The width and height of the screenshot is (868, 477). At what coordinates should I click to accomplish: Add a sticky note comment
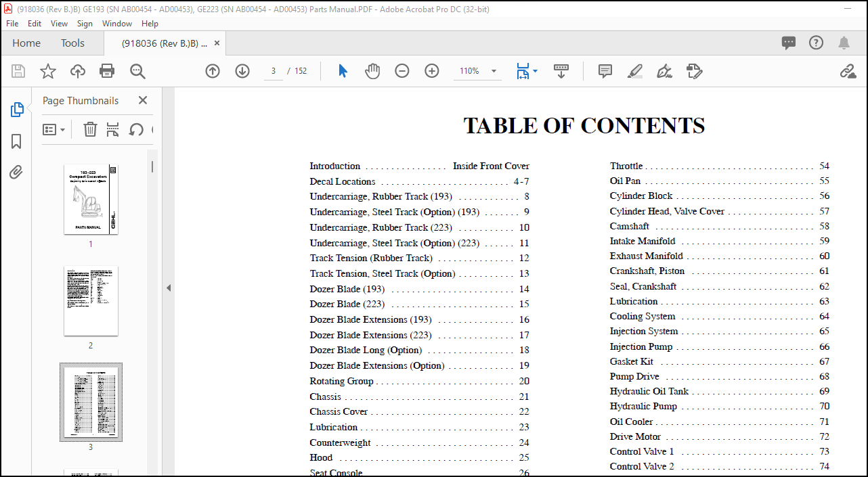[605, 71]
